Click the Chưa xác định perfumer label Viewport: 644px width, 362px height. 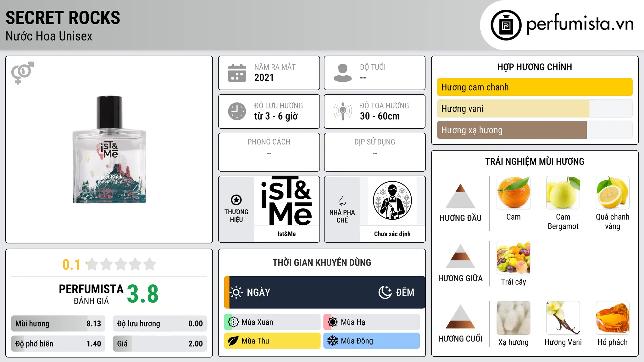click(x=392, y=234)
